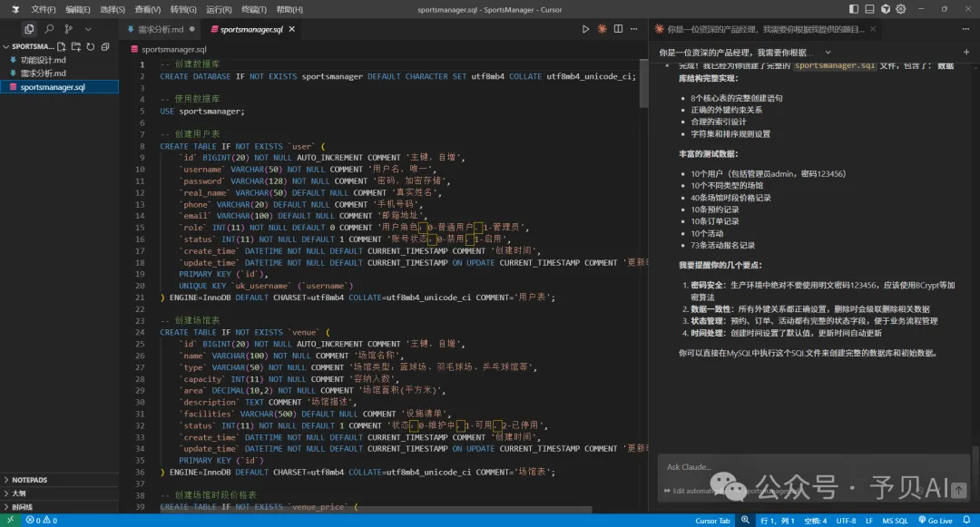Create a new folder in explorer
The image size is (980, 527).
click(76, 47)
